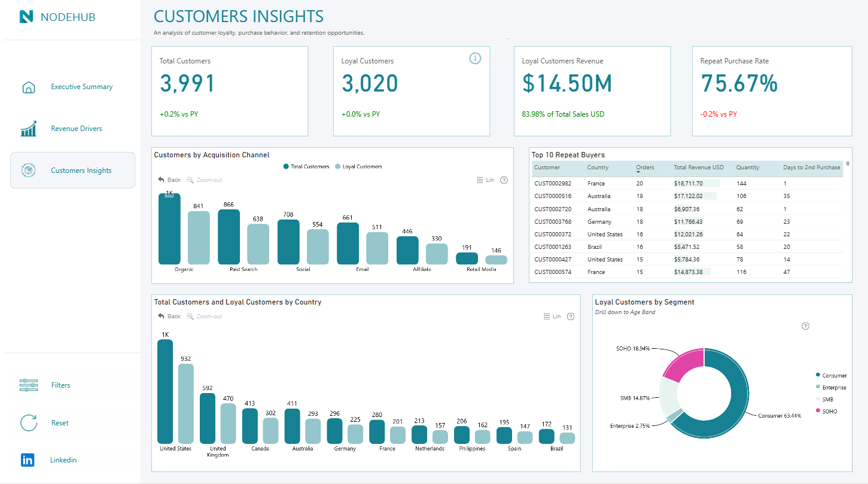Select United Kingdom total bar labeled 592
This screenshot has height=484, width=868.
(208, 418)
